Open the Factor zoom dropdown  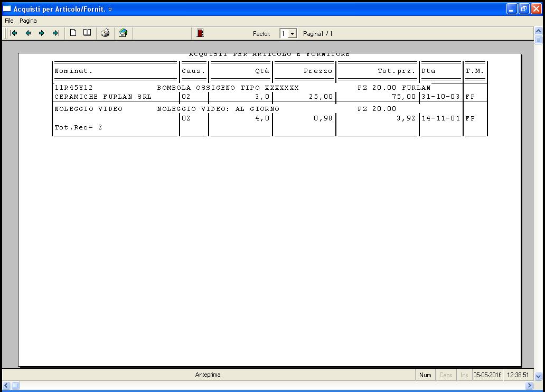point(293,34)
